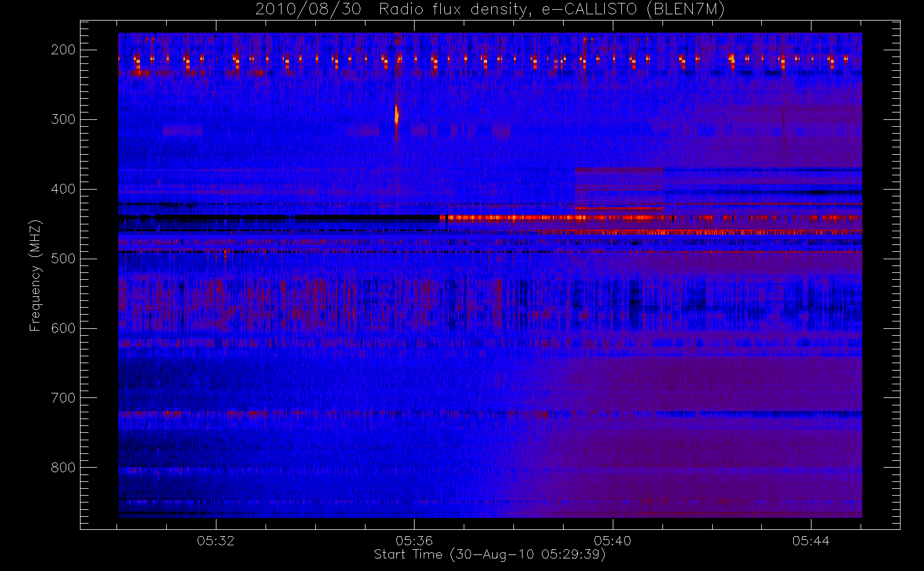
Task: Click the date "2010/08/30" in the title
Action: pos(308,10)
